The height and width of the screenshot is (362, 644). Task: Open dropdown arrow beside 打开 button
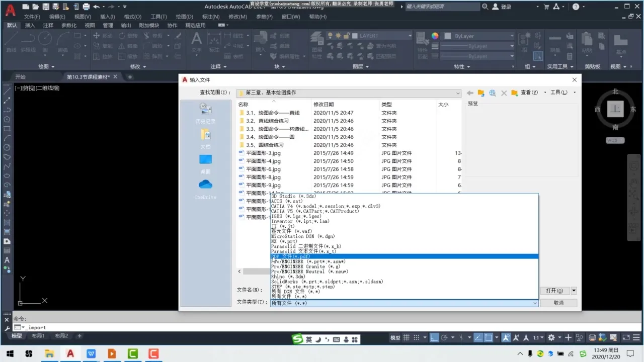point(574,291)
